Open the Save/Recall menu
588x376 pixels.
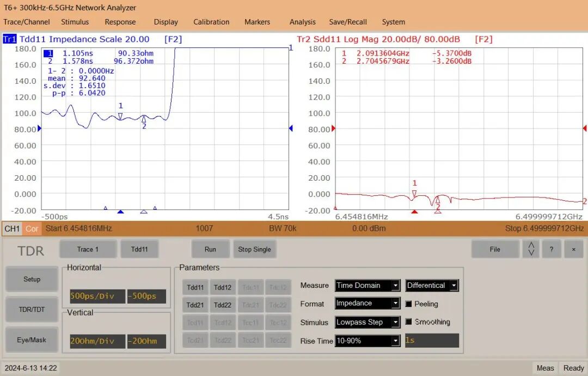(x=347, y=22)
